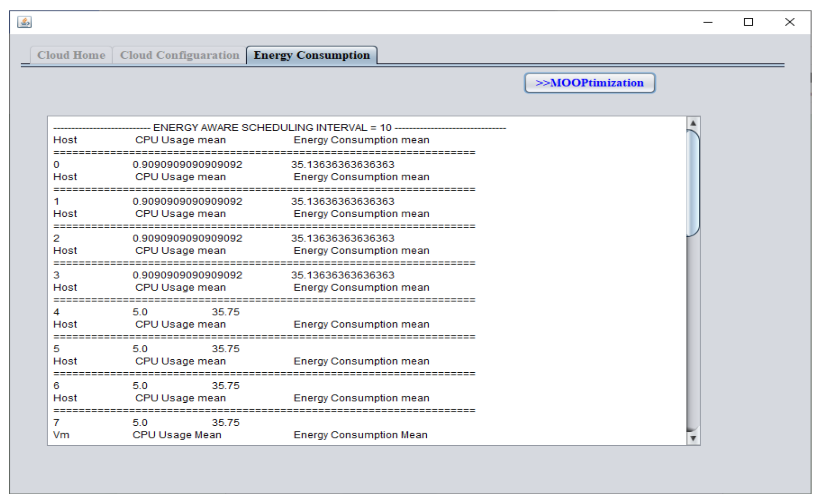Screen dimensions: 825x504
Task: Click the scrollbar up arrow
Action: click(693, 124)
